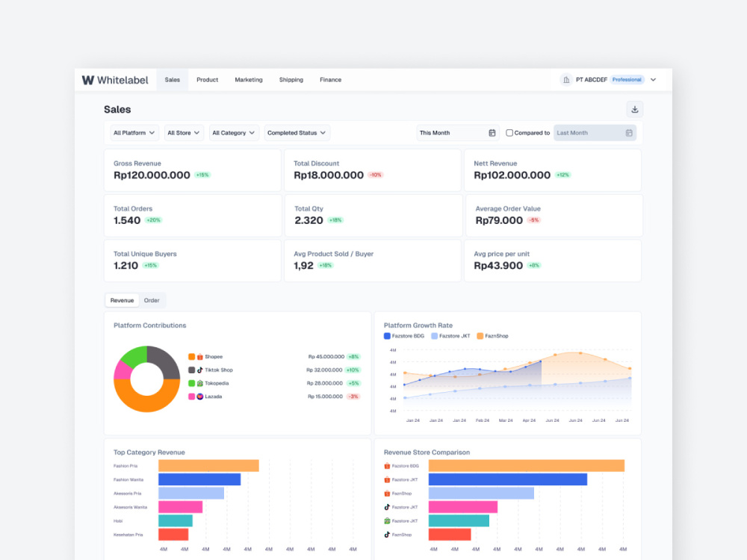The height and width of the screenshot is (560, 747).
Task: Open the Product tab
Action: pyautogui.click(x=207, y=80)
